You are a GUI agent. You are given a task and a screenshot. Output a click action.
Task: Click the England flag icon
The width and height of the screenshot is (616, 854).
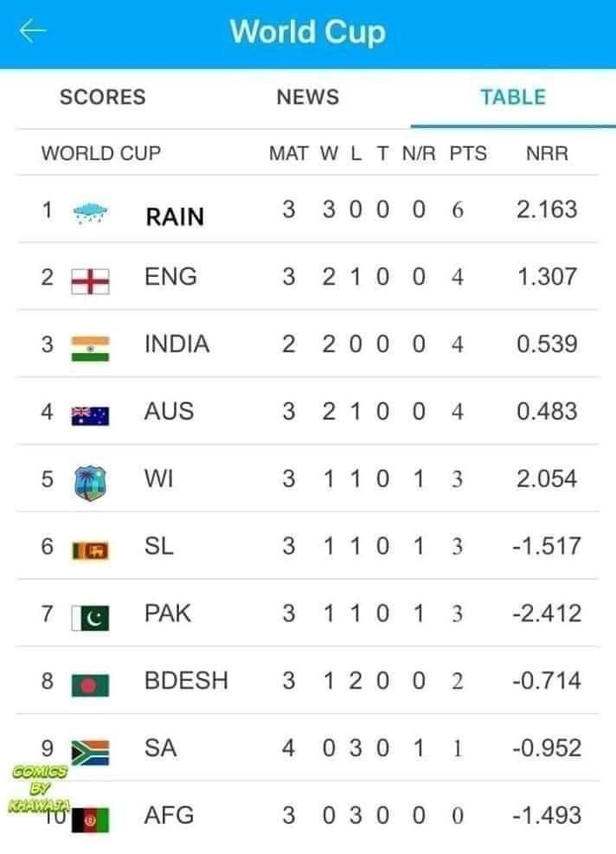(x=91, y=281)
